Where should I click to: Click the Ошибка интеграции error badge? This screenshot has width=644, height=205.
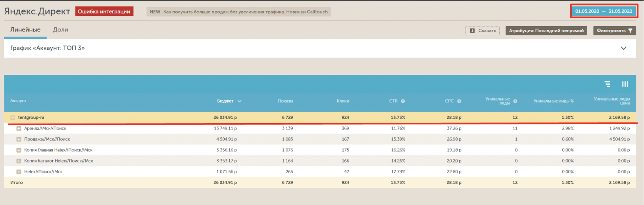tap(104, 12)
